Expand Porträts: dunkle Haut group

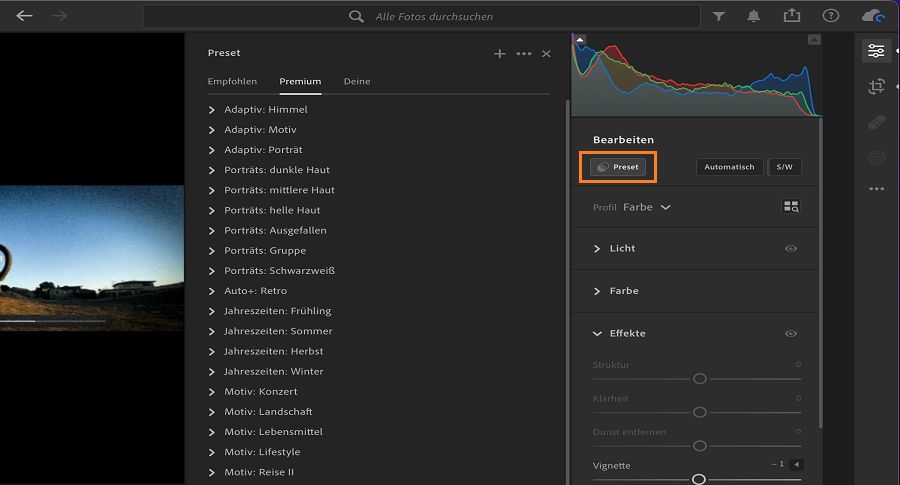click(x=211, y=170)
